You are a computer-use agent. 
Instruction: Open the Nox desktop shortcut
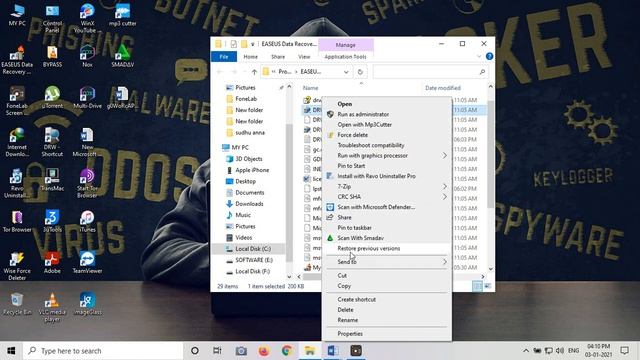click(87, 56)
